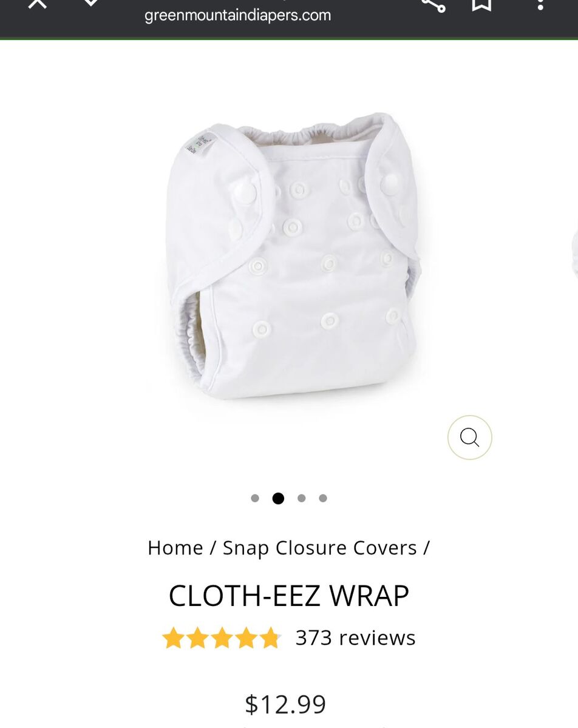Click the $12.99 price text
578x728 pixels.
click(x=285, y=704)
